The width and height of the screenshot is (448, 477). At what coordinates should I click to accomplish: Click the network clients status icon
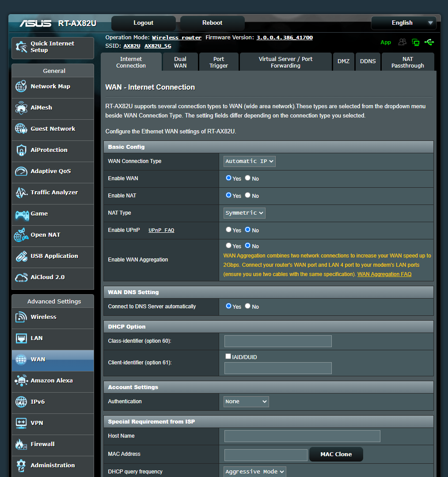point(415,42)
